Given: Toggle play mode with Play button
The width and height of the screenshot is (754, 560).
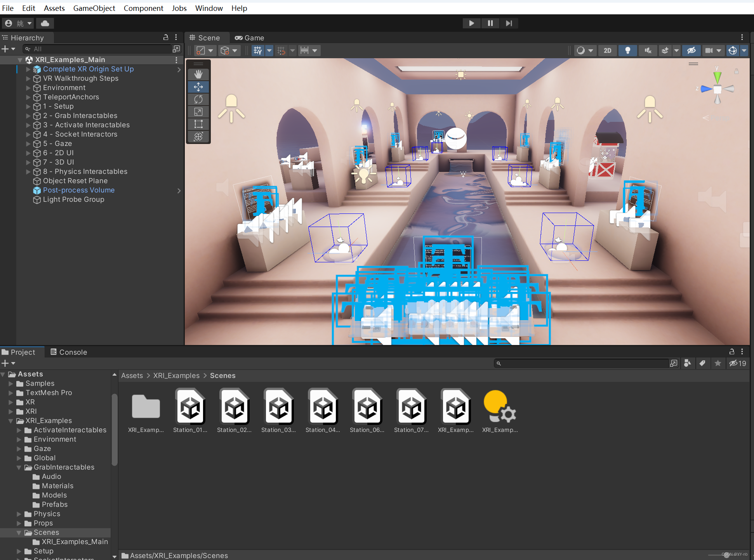Looking at the screenshot, I should coord(471,24).
